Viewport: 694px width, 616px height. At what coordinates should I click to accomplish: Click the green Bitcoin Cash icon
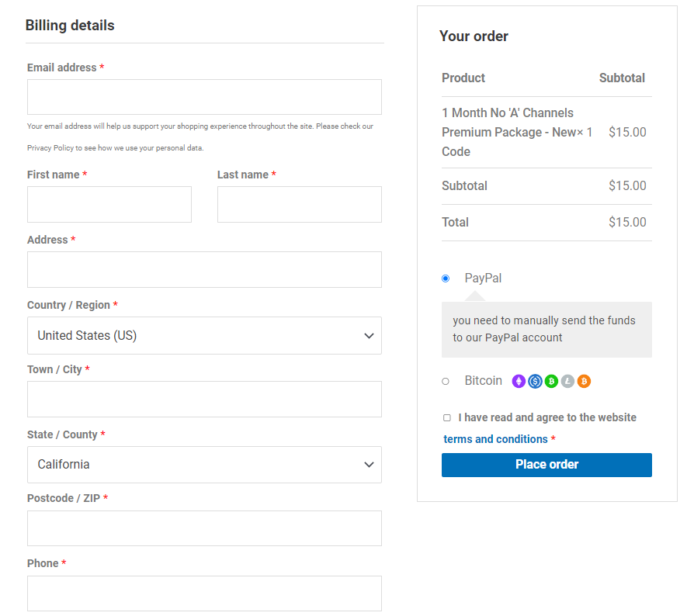click(551, 381)
